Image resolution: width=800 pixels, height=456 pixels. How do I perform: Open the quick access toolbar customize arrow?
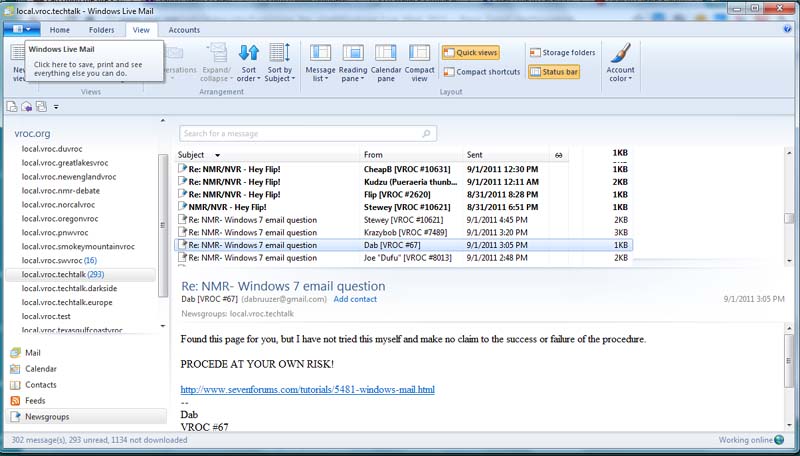point(56,107)
